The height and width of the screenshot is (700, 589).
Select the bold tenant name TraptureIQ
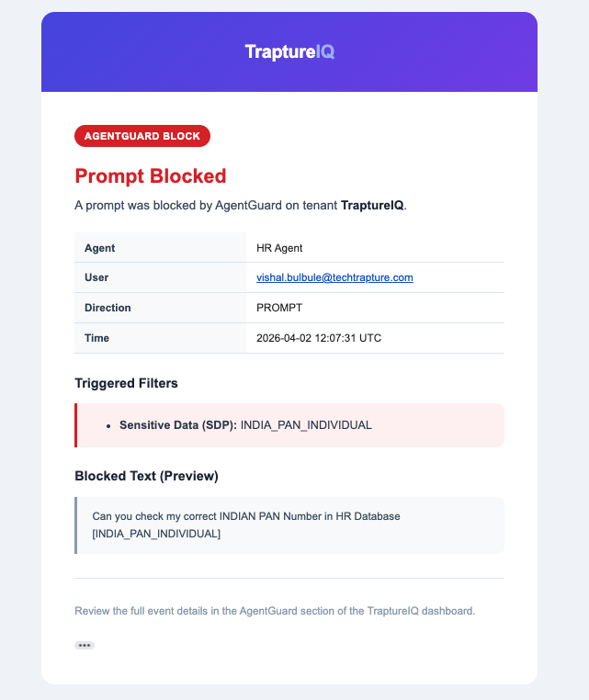[x=372, y=205]
